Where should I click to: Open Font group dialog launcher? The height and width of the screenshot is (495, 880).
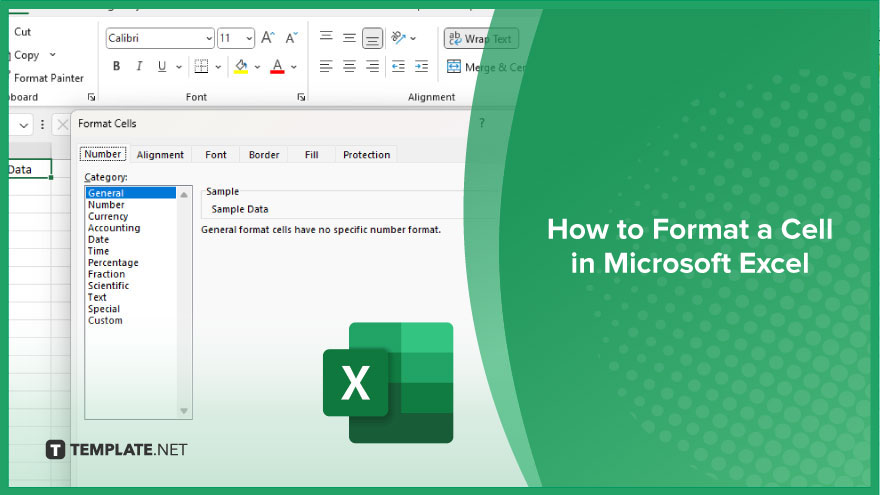pyautogui.click(x=301, y=97)
